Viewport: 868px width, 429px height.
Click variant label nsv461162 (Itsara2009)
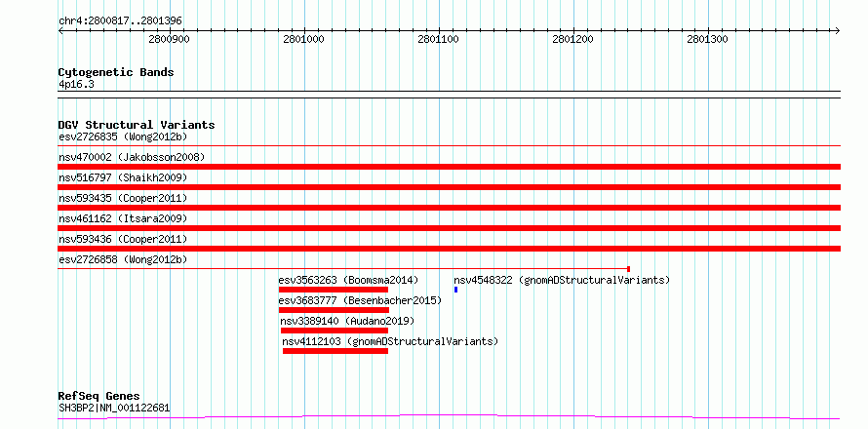[x=123, y=218]
